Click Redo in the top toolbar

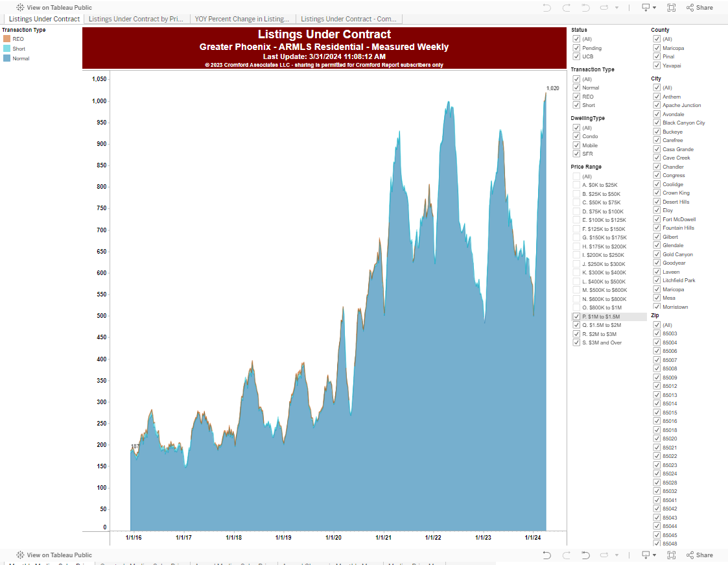(567, 8)
